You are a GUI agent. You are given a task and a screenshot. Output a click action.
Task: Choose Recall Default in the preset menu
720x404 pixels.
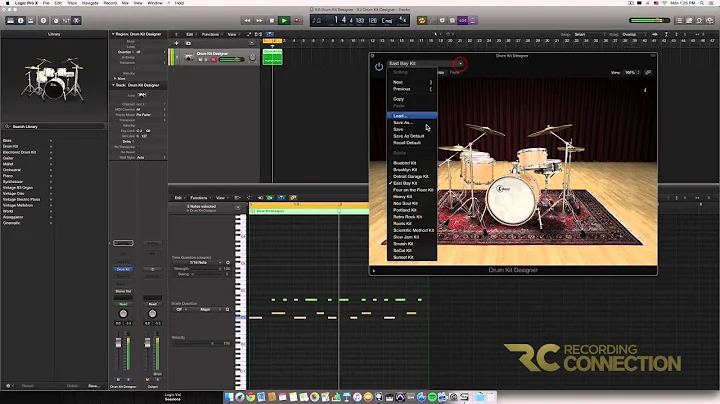[412, 143]
